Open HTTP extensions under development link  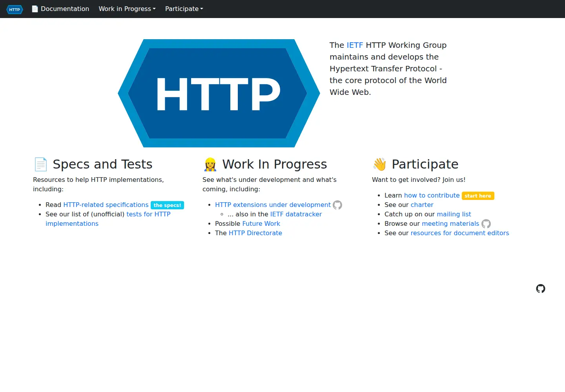(x=273, y=205)
